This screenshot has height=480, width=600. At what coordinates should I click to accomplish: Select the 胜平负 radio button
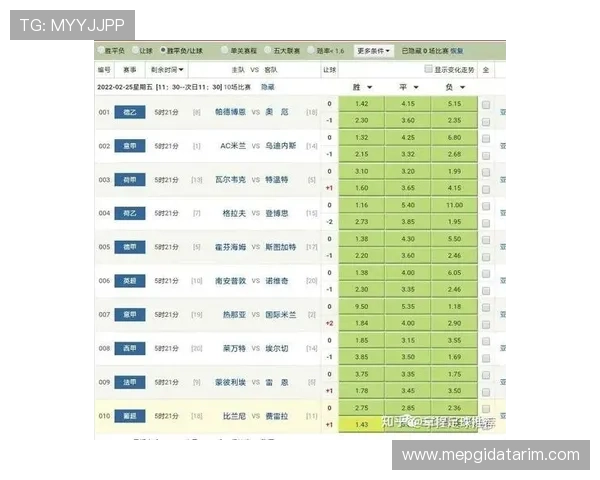(101, 50)
